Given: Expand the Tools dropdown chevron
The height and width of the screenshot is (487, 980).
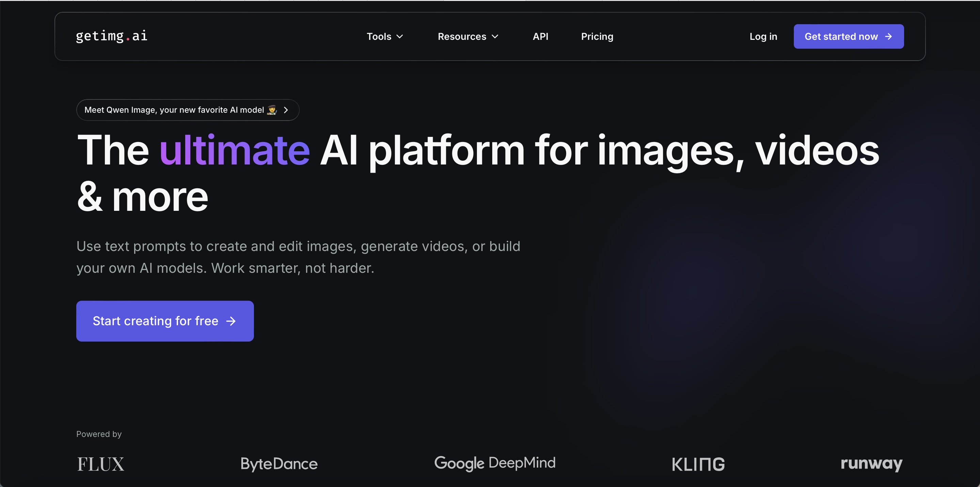Looking at the screenshot, I should pyautogui.click(x=400, y=36).
